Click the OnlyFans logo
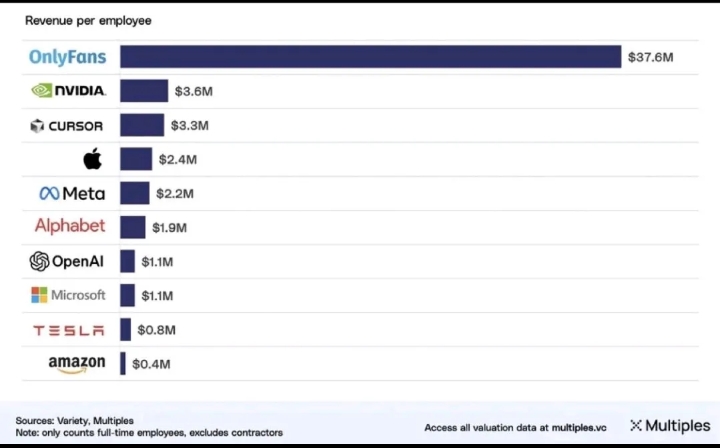 click(x=68, y=57)
